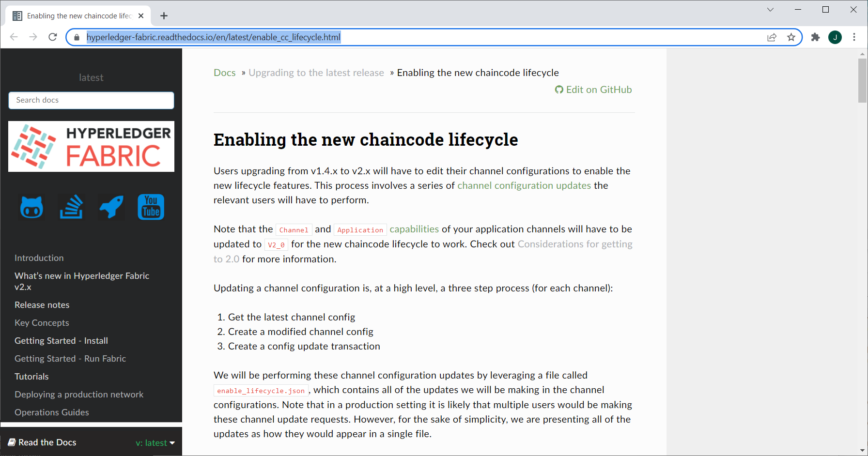Open the GitHub cat icon link
The image size is (868, 456).
click(31, 207)
